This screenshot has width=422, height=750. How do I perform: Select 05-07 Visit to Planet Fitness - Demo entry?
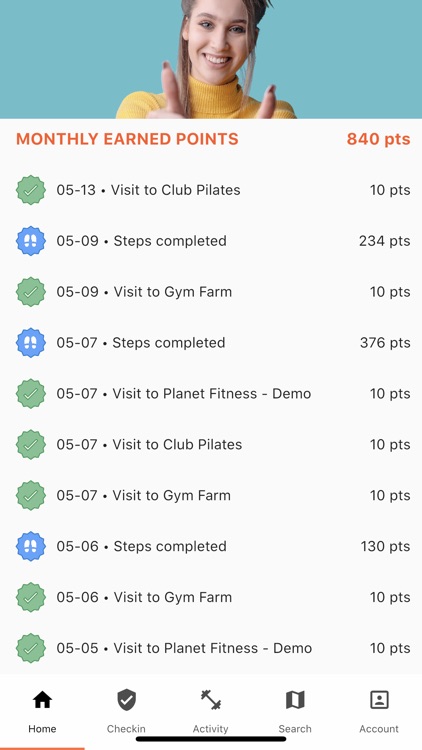211,394
